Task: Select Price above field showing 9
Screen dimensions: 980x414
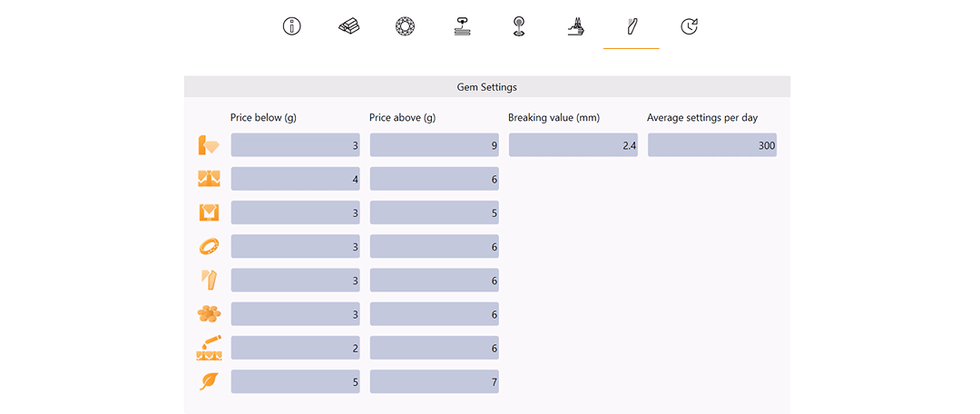Action: tap(435, 145)
